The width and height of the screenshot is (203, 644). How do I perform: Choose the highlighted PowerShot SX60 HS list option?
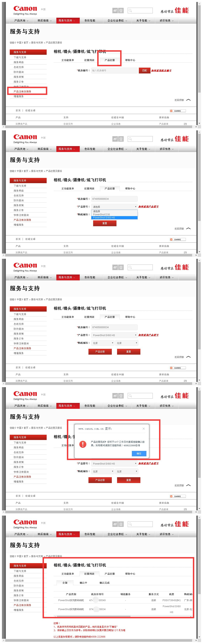(x=115, y=218)
